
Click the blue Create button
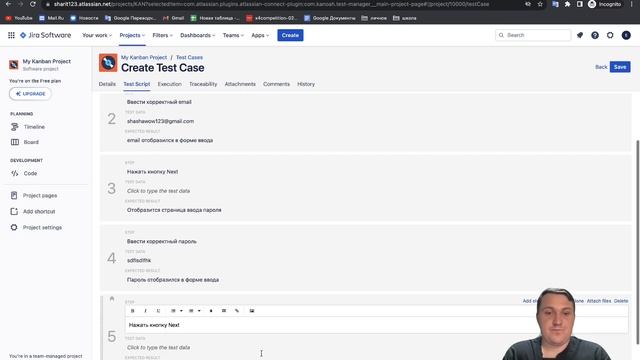[x=290, y=36]
